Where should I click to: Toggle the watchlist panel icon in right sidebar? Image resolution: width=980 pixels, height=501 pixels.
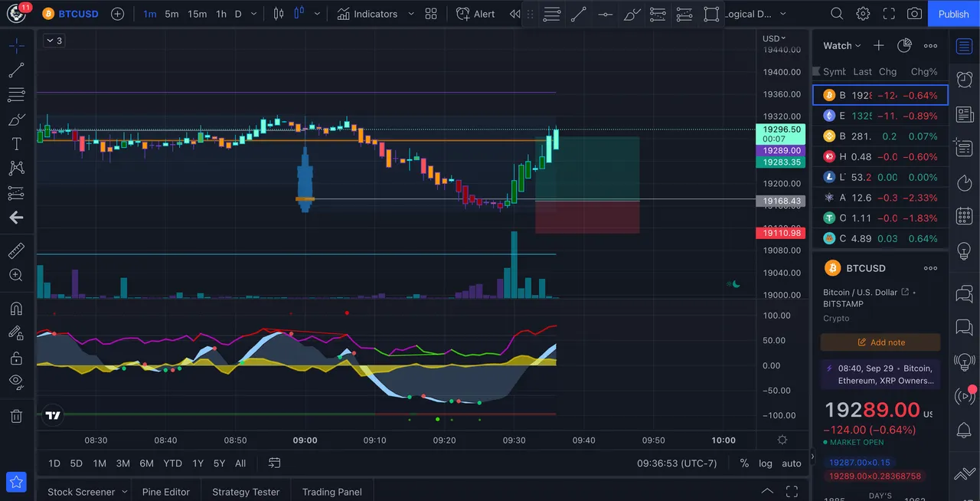point(965,47)
